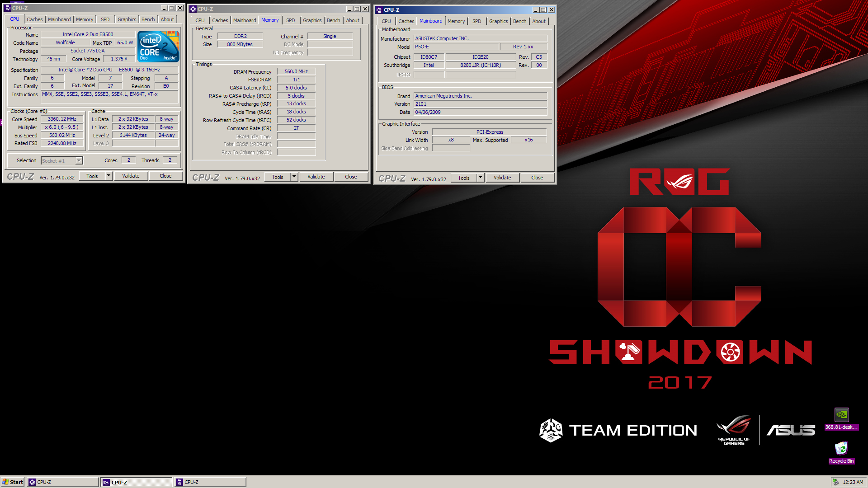This screenshot has height=488, width=868.
Task: Expand Tools dropdown arrow in left CPU-Z window
Action: 108,176
